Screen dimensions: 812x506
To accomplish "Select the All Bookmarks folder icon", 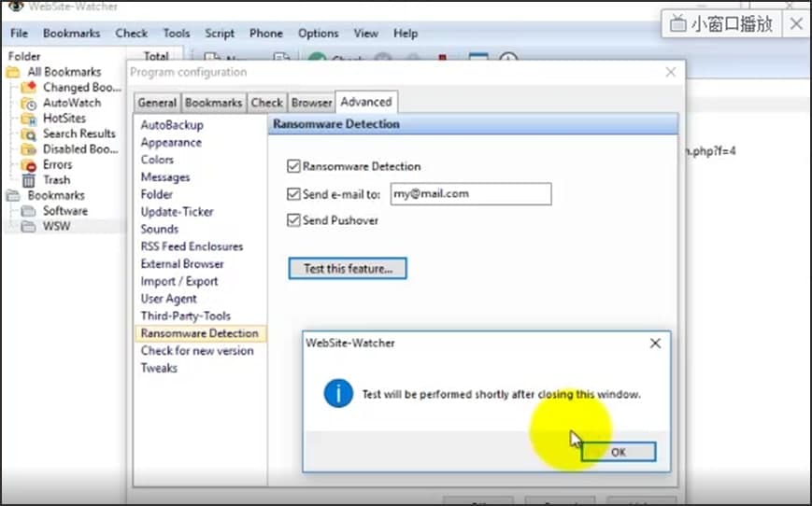I will click(13, 72).
